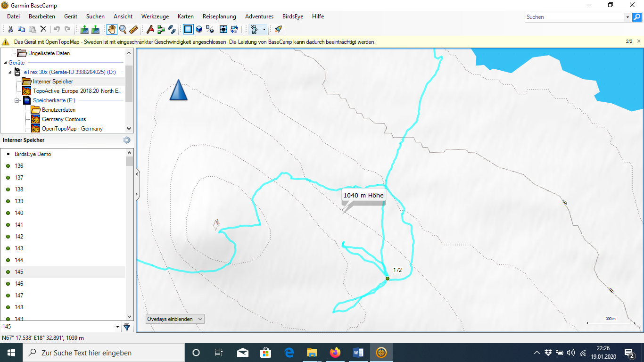Open the Gerät menu
This screenshot has width=644, height=362.
click(x=71, y=16)
